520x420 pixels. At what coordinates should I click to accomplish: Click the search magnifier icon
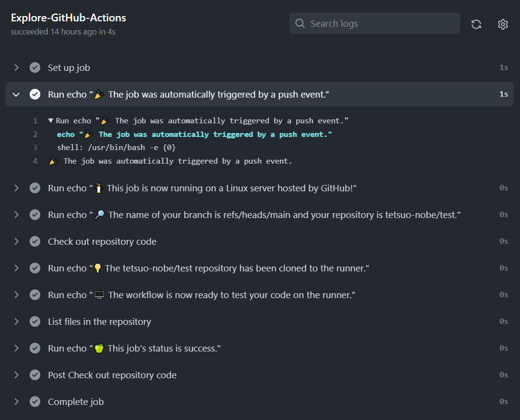300,23
